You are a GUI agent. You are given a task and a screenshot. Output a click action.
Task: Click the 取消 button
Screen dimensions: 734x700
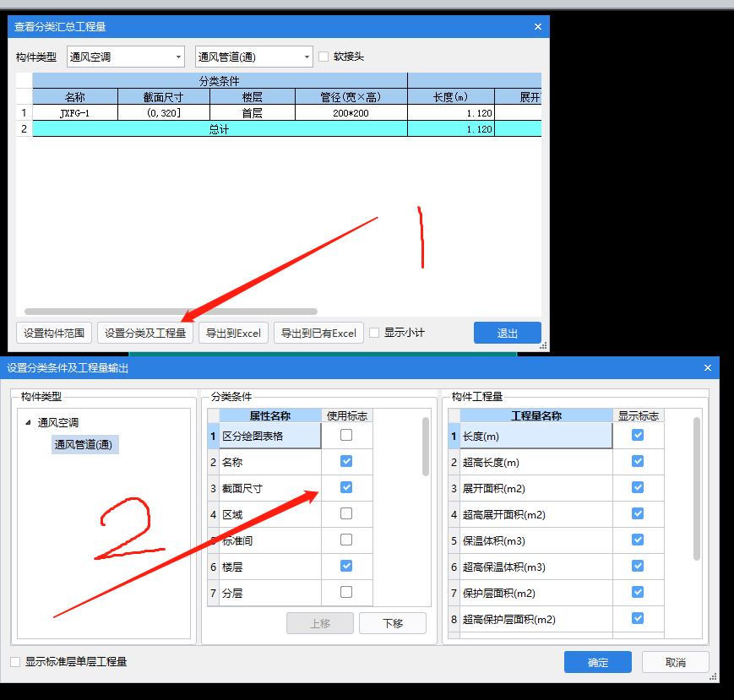tap(676, 662)
